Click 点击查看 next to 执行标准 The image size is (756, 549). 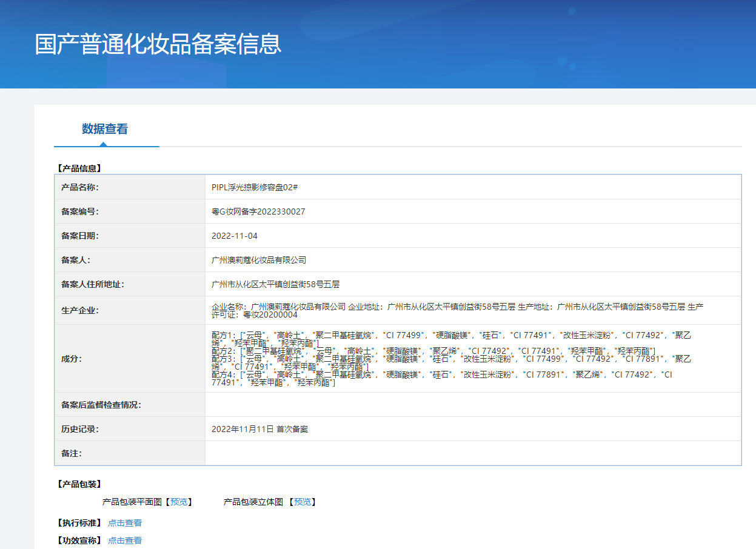click(125, 523)
